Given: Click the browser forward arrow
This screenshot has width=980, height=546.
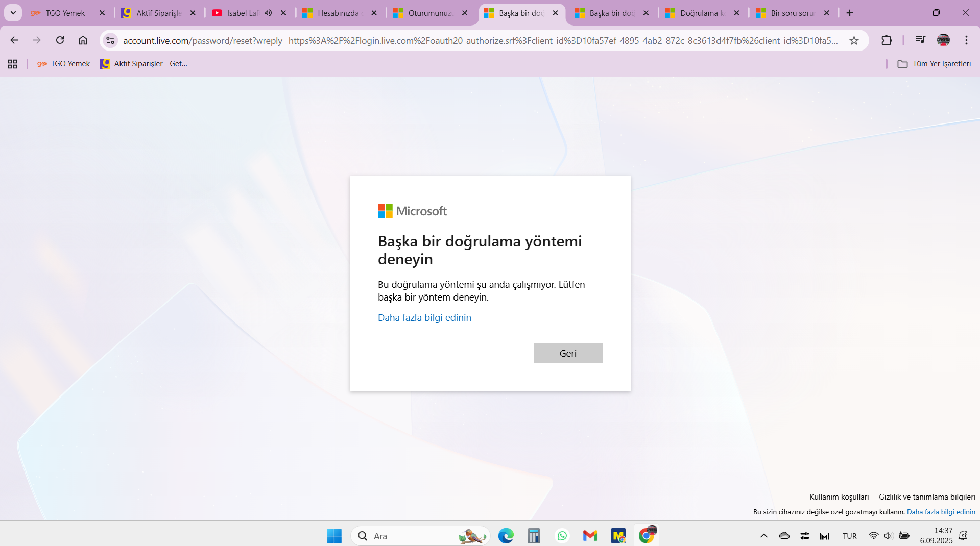Looking at the screenshot, I should click(37, 40).
